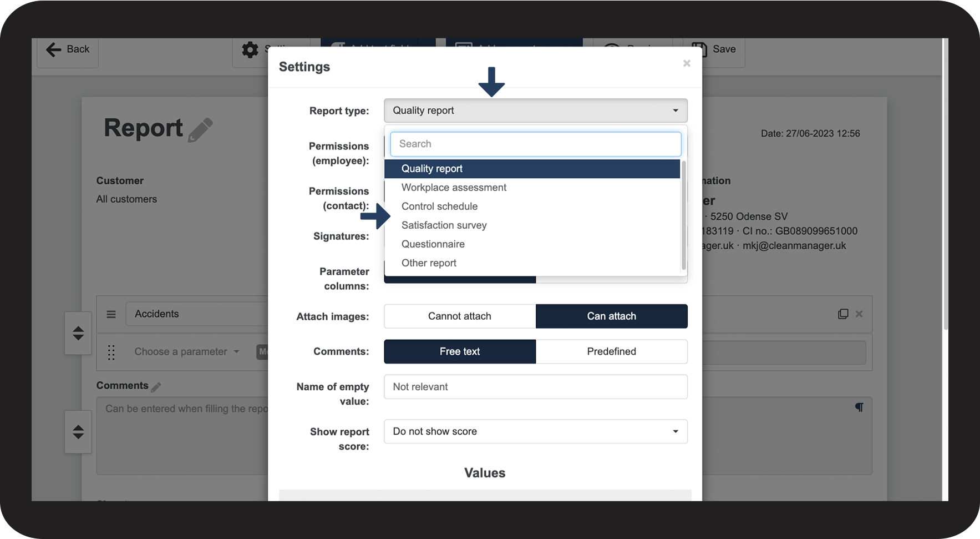The image size is (980, 539).
Task: Edit the Comments heading with the pencil icon
Action: click(x=156, y=387)
